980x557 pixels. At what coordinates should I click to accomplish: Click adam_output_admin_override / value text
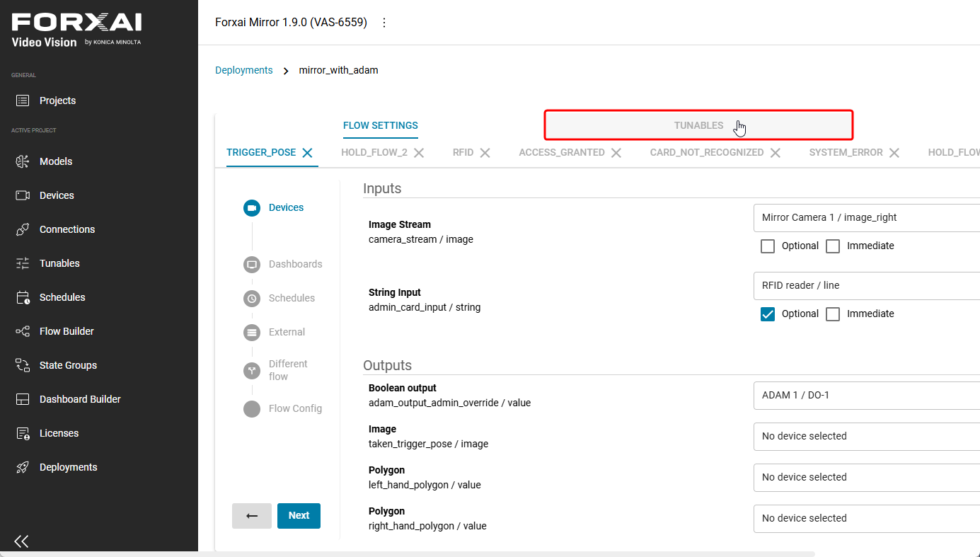(x=449, y=403)
